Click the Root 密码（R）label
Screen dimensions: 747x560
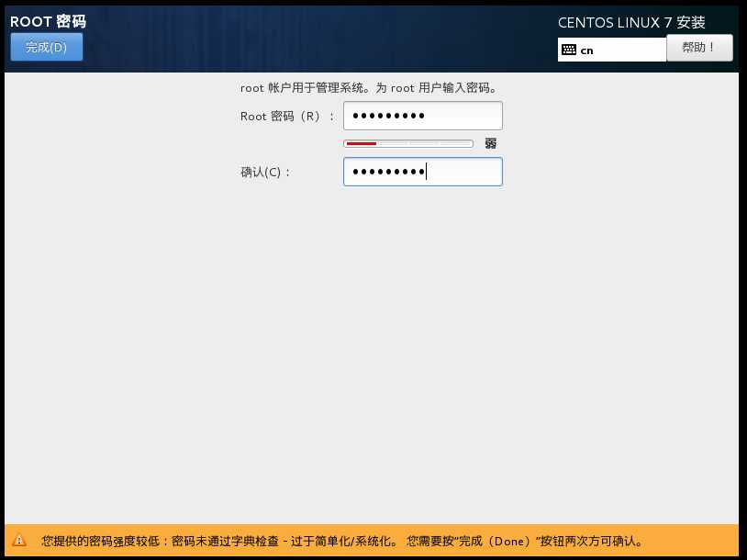tap(287, 117)
